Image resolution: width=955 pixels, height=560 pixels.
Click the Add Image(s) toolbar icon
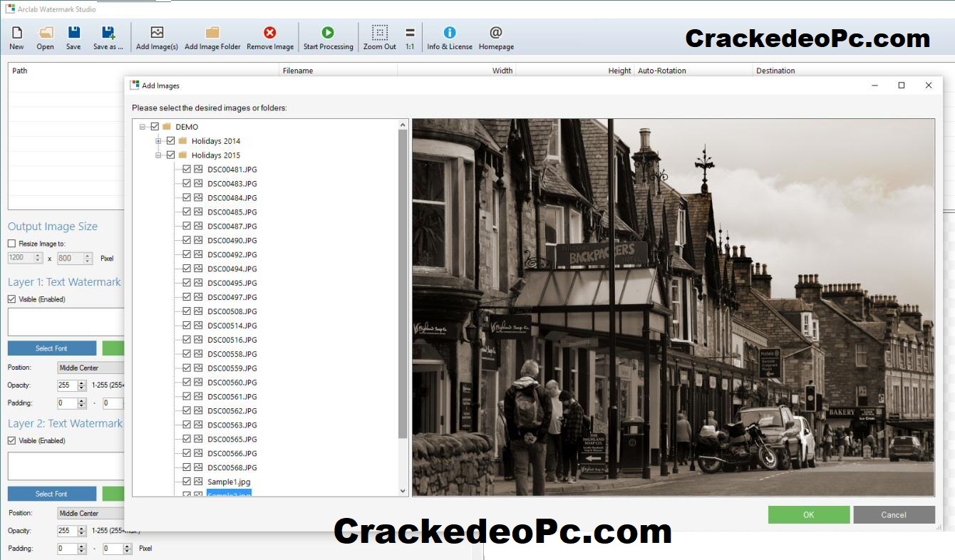click(157, 33)
